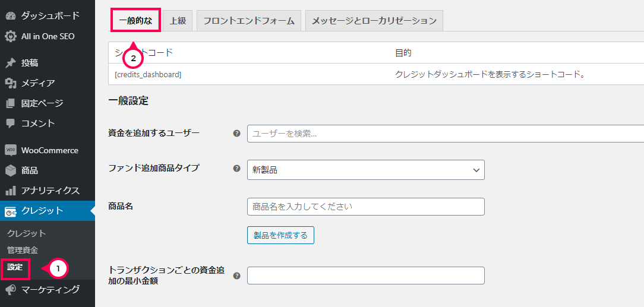Viewport: 644px width, 307px height.
Task: Click the コメント speech bubble icon
Action: pyautogui.click(x=11, y=123)
